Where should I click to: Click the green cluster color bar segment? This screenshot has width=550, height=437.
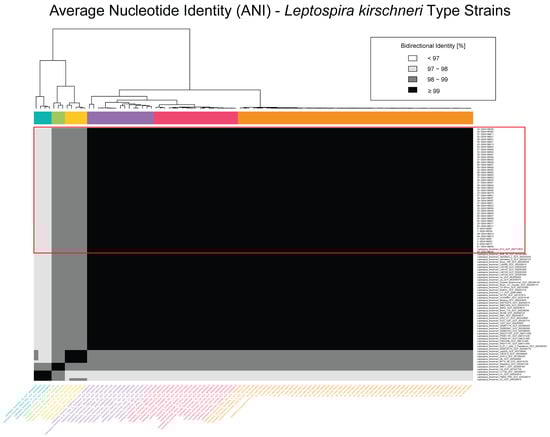[58, 118]
